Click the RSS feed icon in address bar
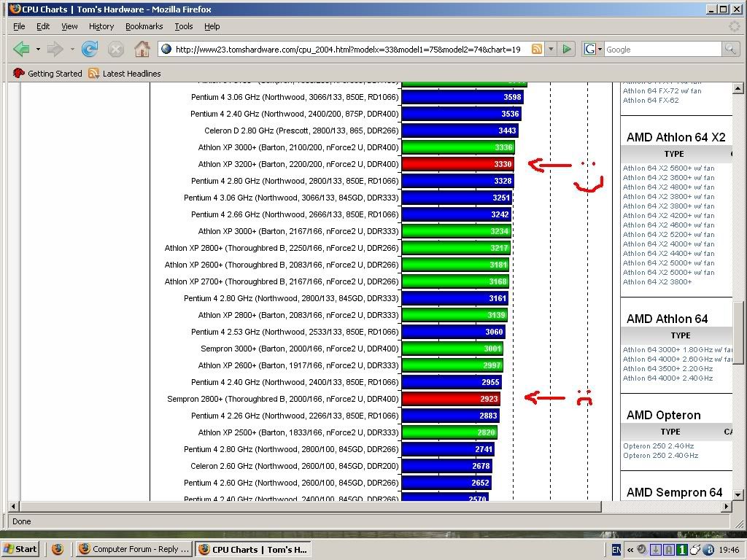The height and width of the screenshot is (560, 747). tap(537, 49)
